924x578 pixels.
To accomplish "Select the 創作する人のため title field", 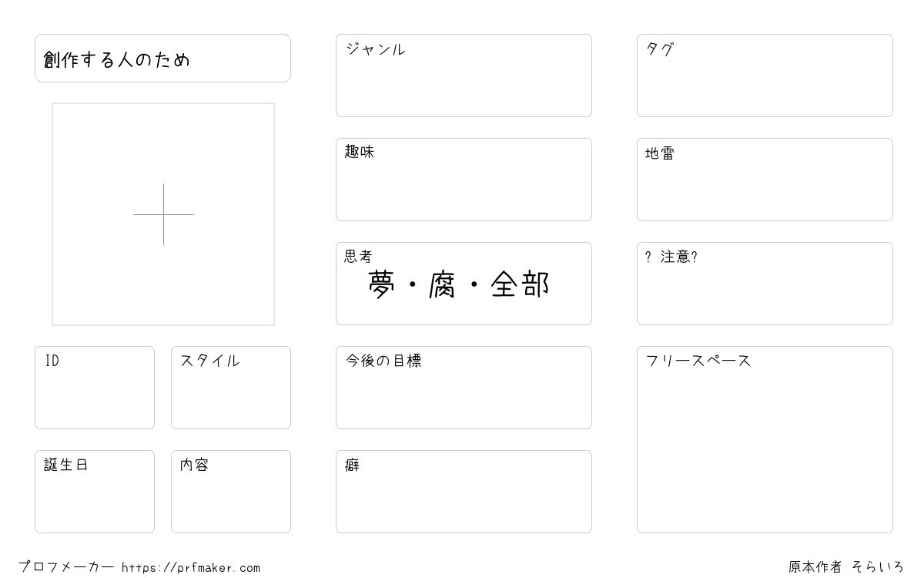I will click(x=162, y=58).
